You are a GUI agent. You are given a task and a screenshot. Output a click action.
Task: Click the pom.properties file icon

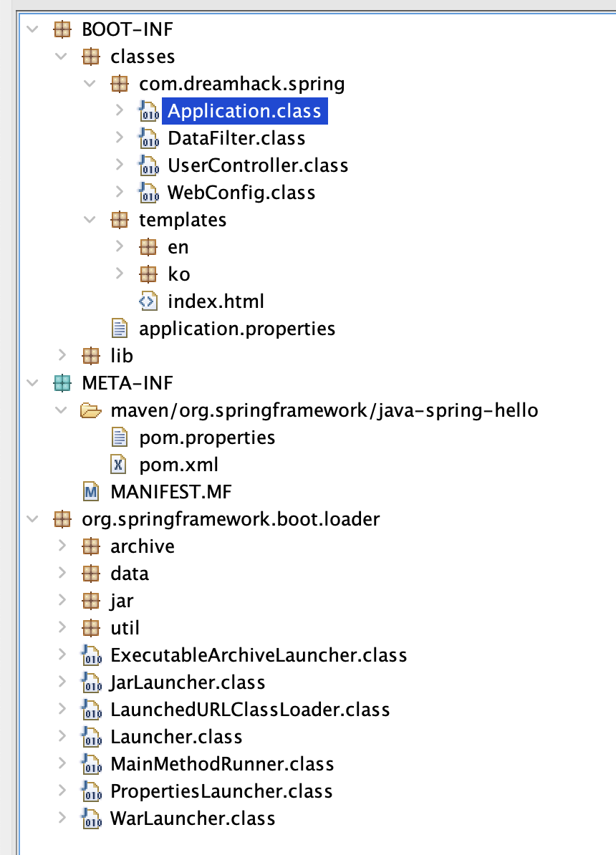point(120,437)
